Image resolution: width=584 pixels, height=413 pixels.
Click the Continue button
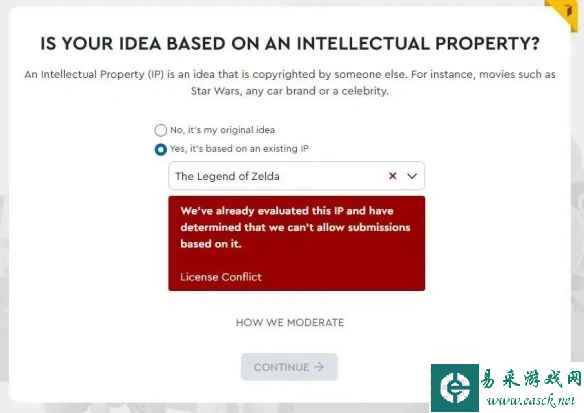pyautogui.click(x=289, y=367)
